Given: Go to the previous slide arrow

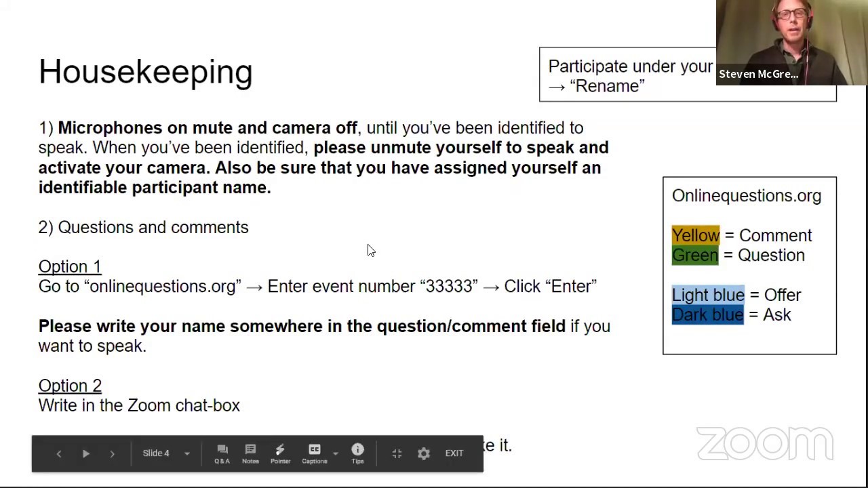Looking at the screenshot, I should click(58, 453).
